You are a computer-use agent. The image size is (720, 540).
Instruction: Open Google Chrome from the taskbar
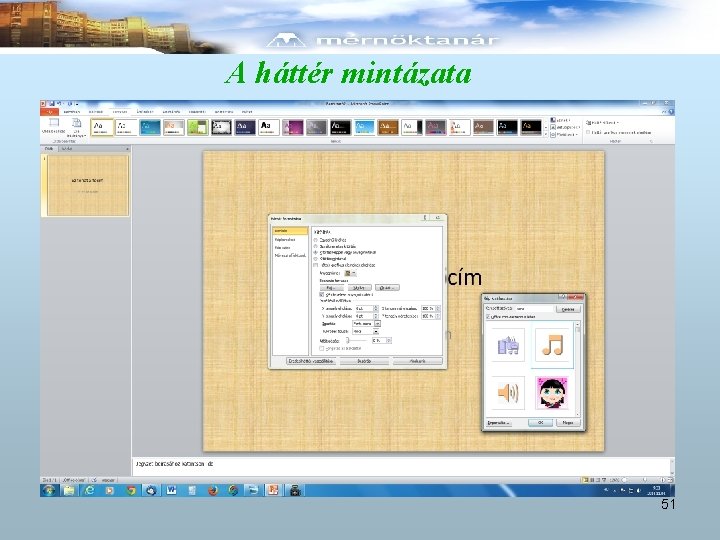point(130,490)
